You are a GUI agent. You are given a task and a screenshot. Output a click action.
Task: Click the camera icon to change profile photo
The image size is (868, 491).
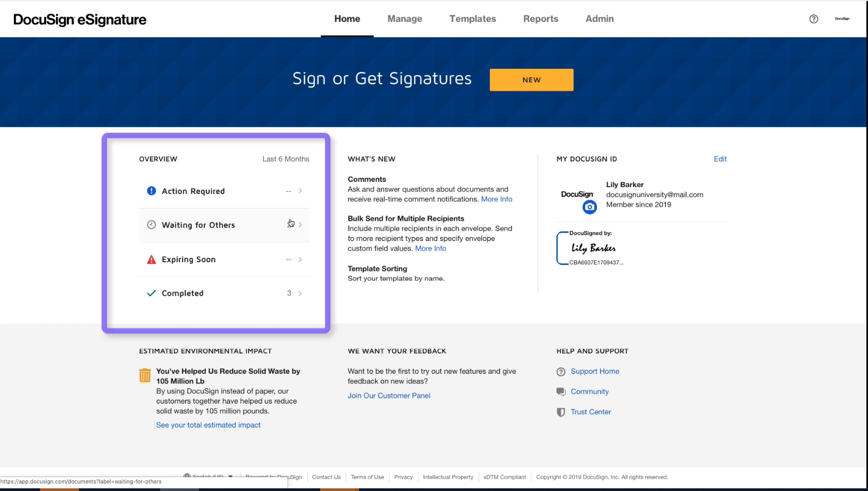pos(590,207)
